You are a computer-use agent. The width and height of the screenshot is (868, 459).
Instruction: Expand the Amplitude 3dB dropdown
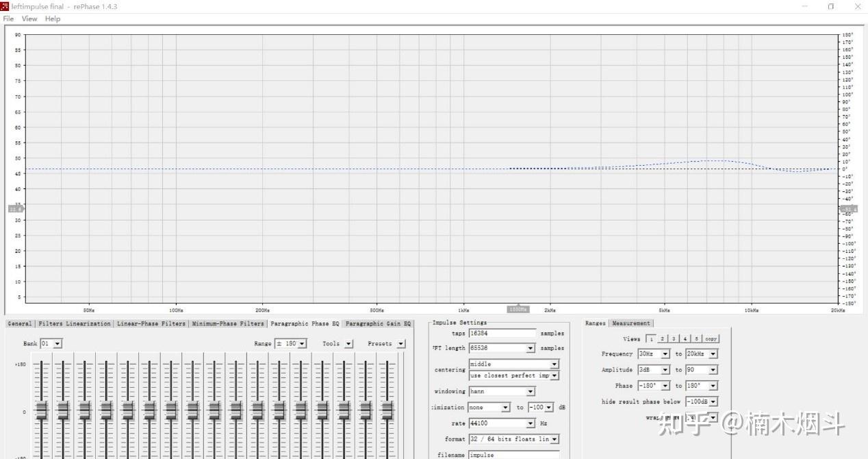654,369
